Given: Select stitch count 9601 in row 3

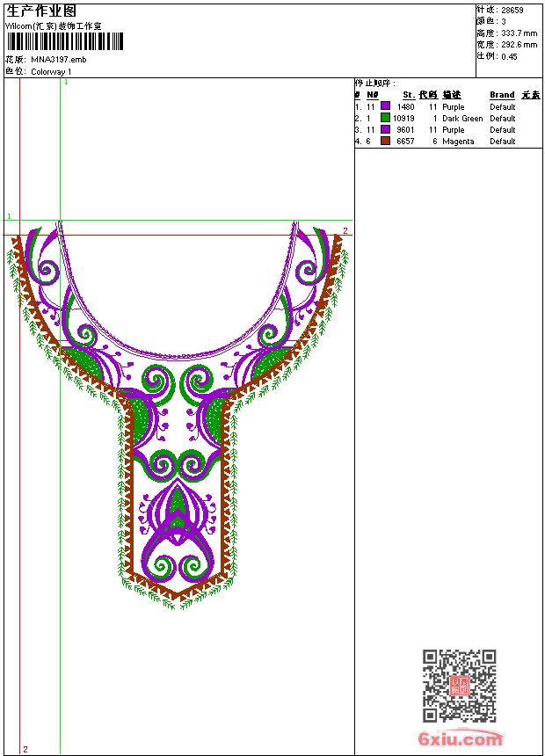Looking at the screenshot, I should [405, 130].
